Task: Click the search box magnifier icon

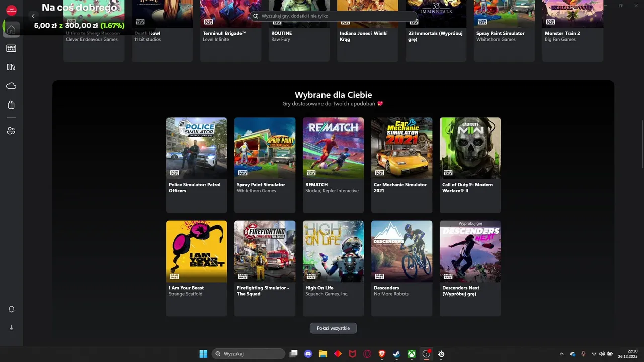Action: tap(256, 16)
